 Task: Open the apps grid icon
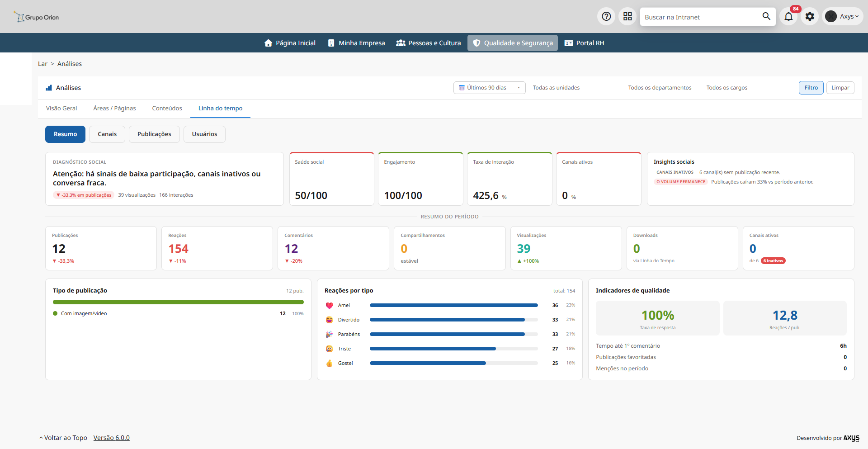(x=627, y=17)
